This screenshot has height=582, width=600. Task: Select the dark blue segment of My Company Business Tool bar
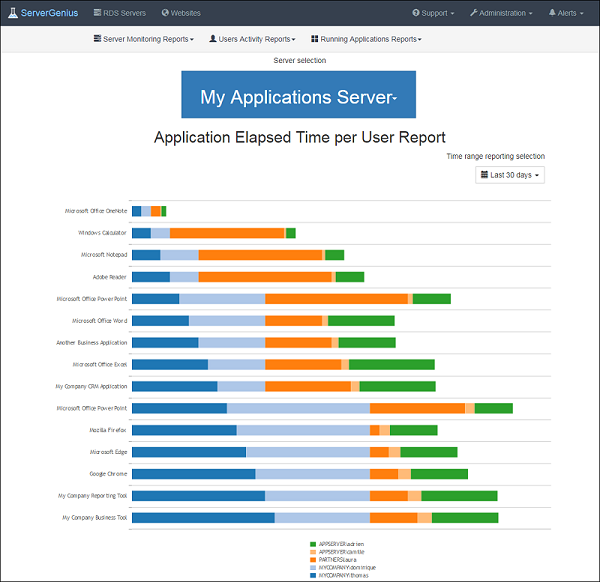point(203,518)
